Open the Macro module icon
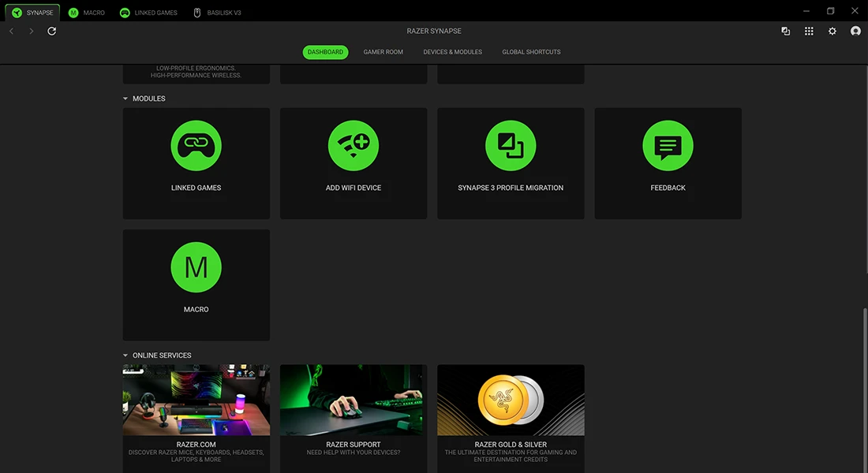Image resolution: width=868 pixels, height=473 pixels. [196, 267]
